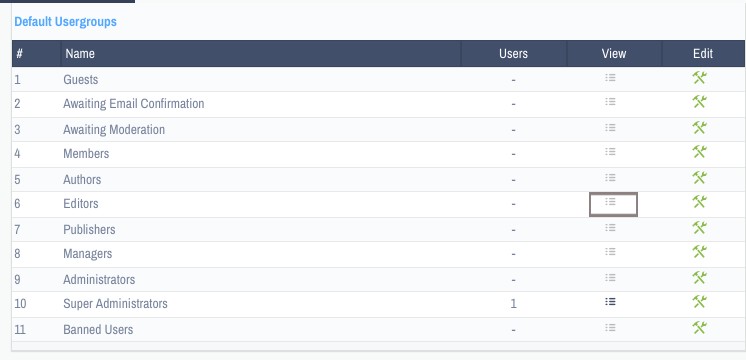Viewport: 746px width, 360px height.
Task: Select the Name column header
Action: (80, 53)
